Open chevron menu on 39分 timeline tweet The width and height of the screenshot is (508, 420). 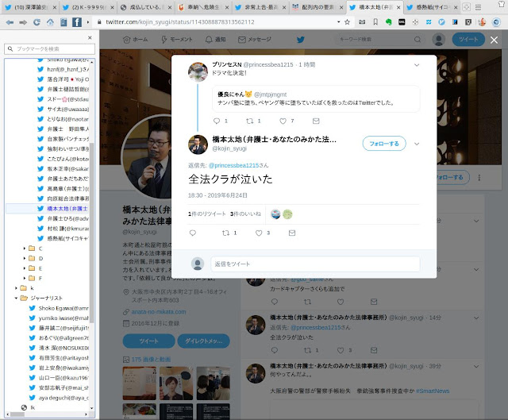[476, 366]
